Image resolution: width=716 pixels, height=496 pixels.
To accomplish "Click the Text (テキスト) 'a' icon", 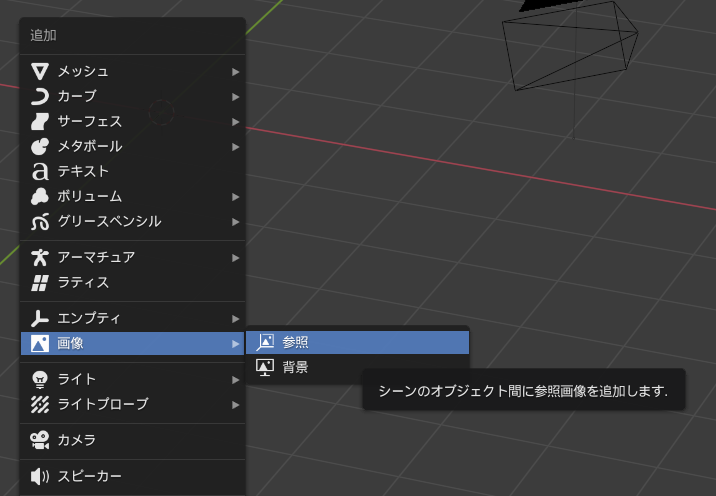I will 40,171.
